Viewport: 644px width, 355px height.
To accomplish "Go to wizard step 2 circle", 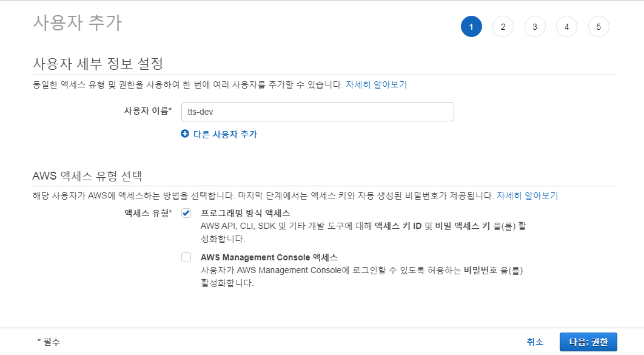I will click(503, 27).
